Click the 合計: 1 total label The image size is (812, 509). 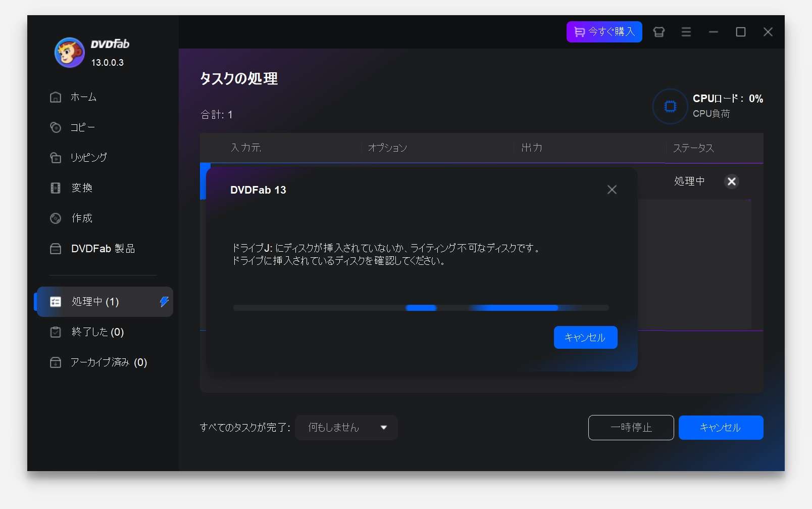click(217, 115)
